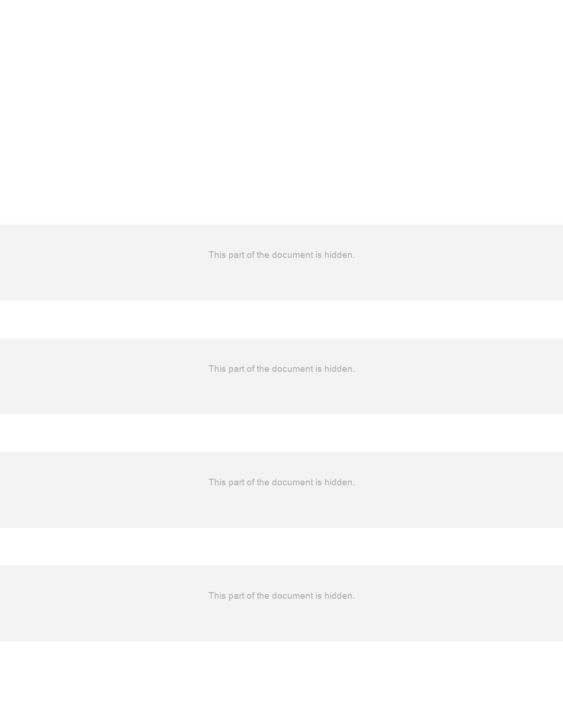
Task: Click the word 'hidden' in the first banner
Action: pyautogui.click(x=339, y=255)
